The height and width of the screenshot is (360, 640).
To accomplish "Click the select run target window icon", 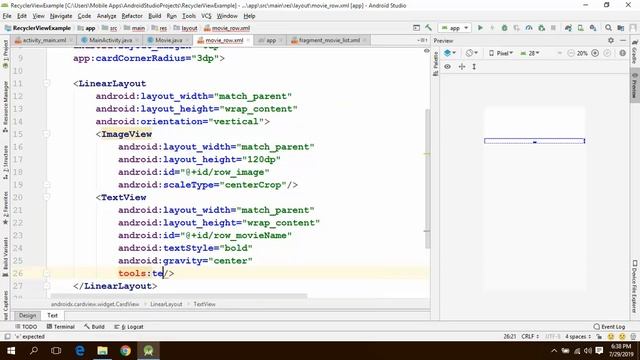I will pos(416,28).
